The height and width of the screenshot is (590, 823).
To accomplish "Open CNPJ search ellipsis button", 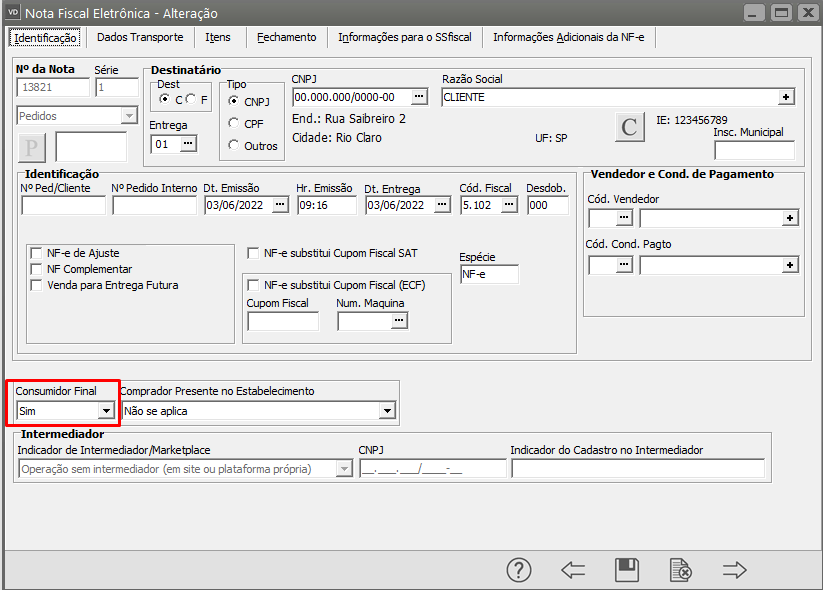I will point(419,97).
